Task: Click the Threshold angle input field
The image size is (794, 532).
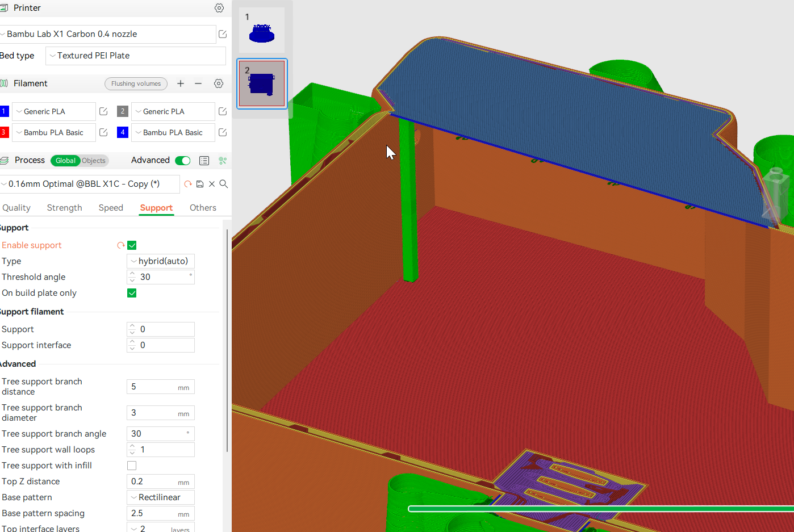Action: (x=161, y=277)
